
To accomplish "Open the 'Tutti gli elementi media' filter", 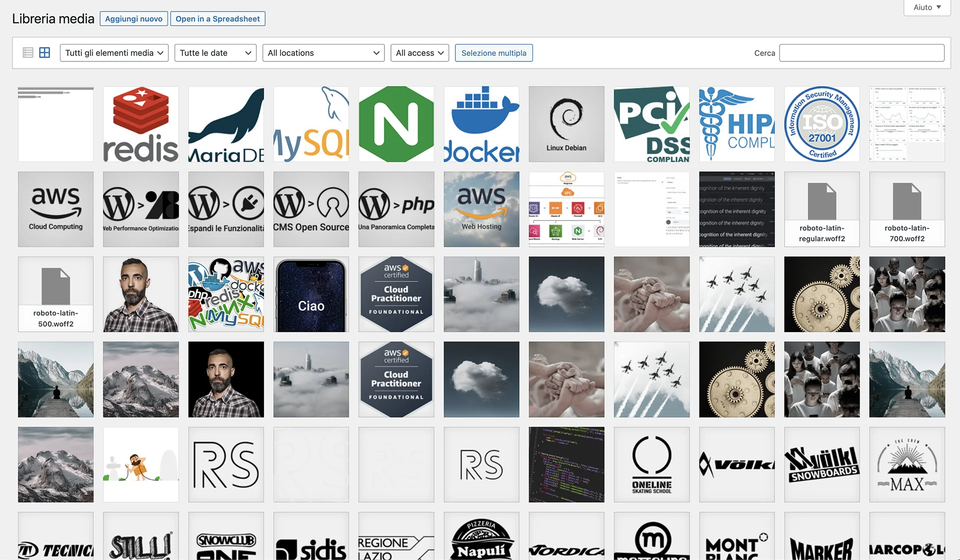I will 114,53.
